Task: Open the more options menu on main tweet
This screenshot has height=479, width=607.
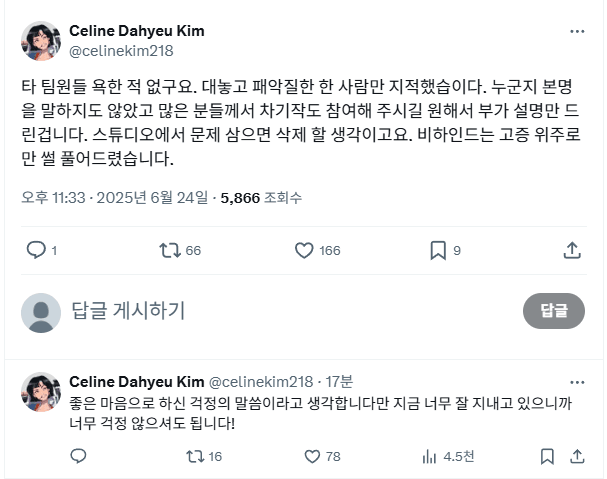Action: click(576, 32)
